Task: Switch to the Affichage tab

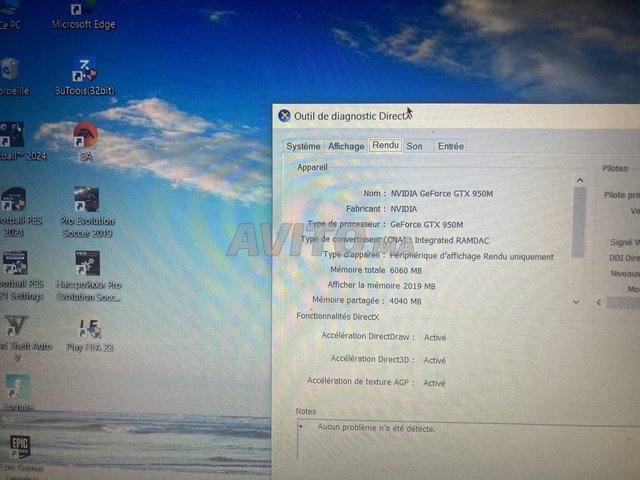Action: pyautogui.click(x=346, y=146)
